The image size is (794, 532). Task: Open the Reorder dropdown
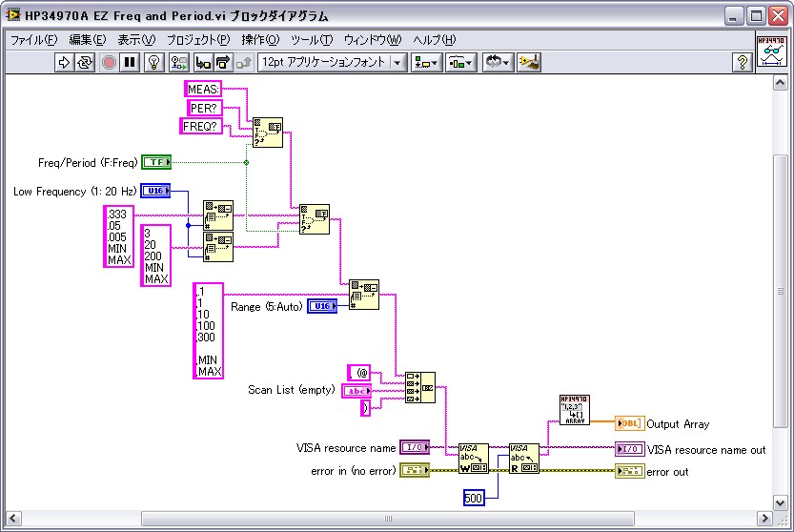click(x=498, y=62)
